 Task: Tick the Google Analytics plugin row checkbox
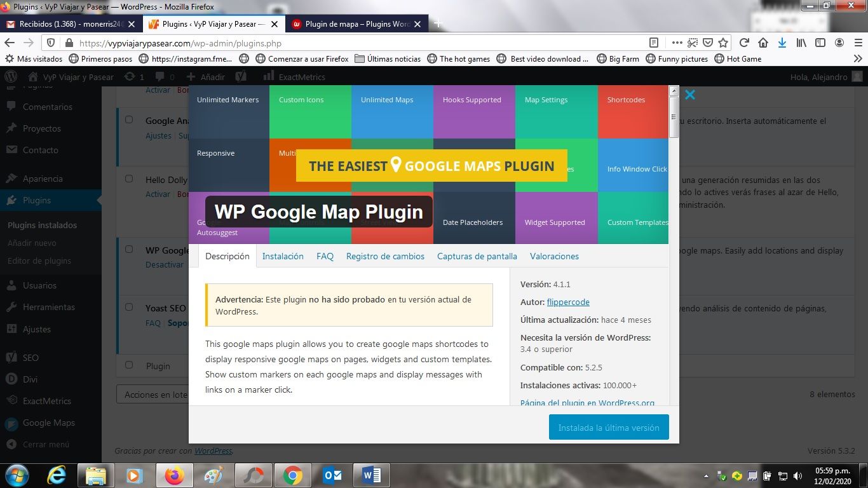129,120
